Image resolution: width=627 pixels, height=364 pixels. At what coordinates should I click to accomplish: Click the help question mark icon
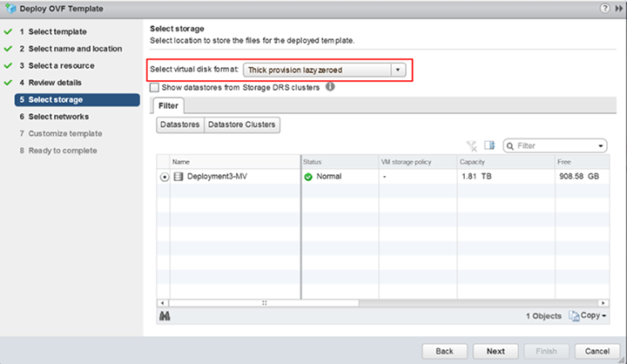click(604, 8)
